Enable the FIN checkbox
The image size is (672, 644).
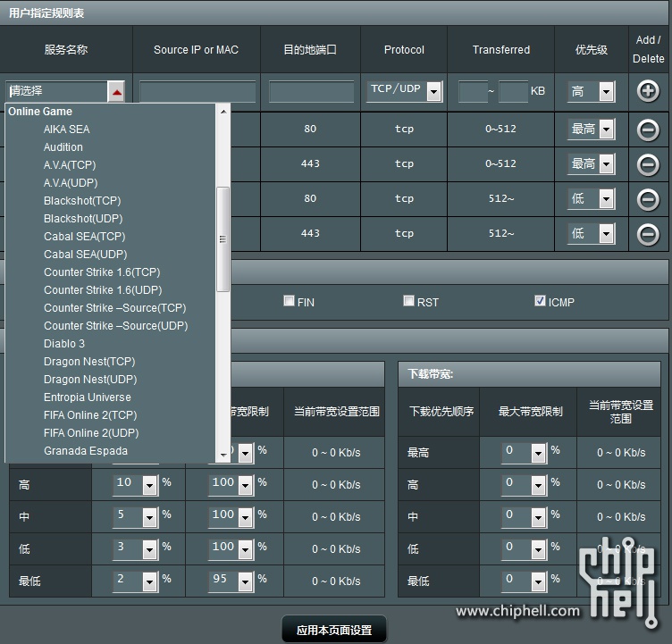[x=290, y=301]
